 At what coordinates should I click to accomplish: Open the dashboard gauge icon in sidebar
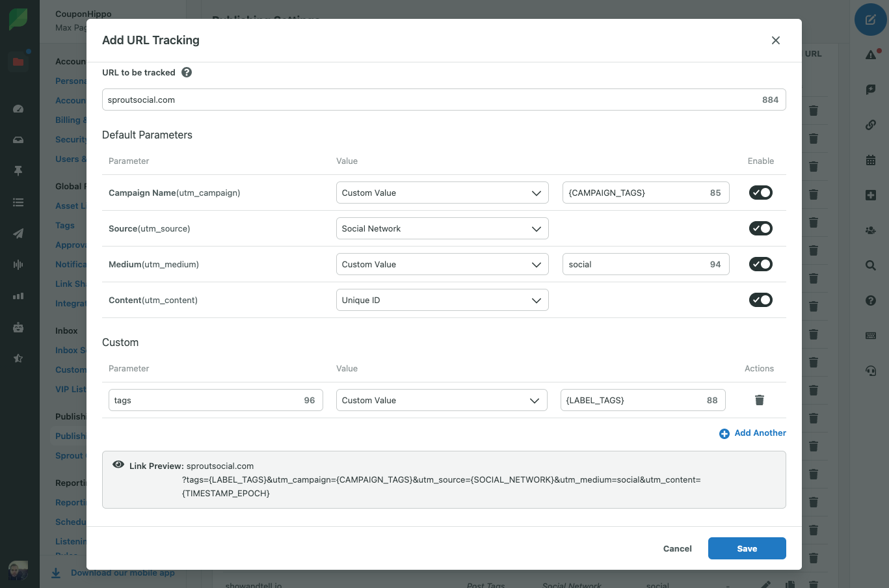pyautogui.click(x=18, y=109)
